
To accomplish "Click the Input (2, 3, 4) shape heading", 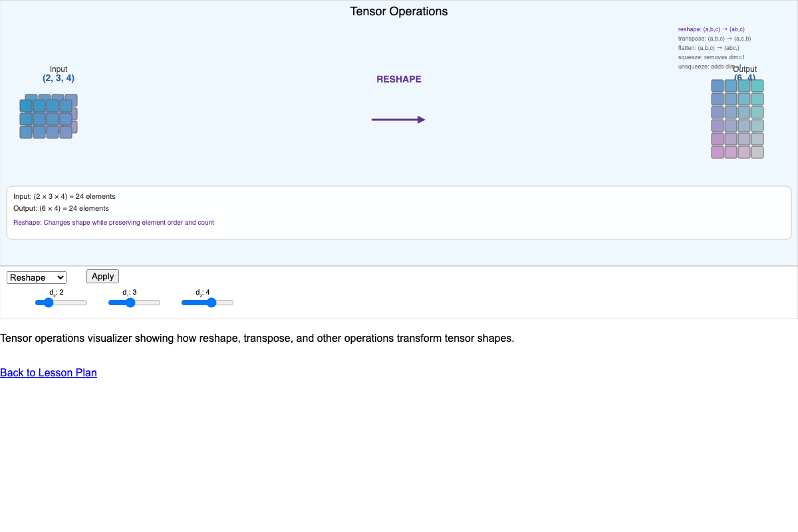I will pyautogui.click(x=59, y=73).
